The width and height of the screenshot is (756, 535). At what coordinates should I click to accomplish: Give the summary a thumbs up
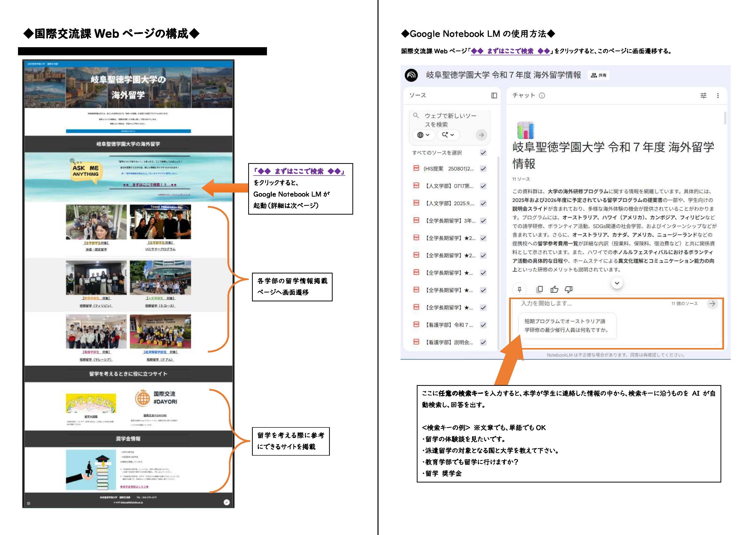(554, 290)
